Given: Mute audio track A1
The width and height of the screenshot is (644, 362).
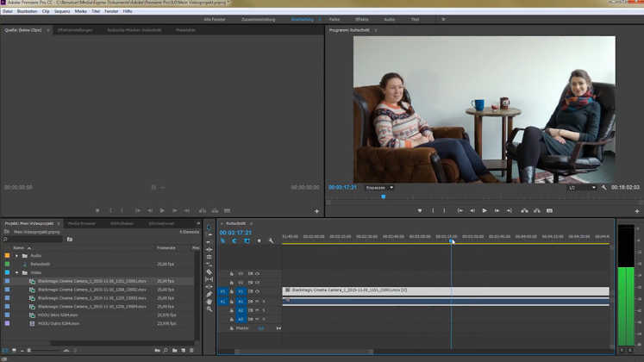Looking at the screenshot, I should pyautogui.click(x=257, y=302).
